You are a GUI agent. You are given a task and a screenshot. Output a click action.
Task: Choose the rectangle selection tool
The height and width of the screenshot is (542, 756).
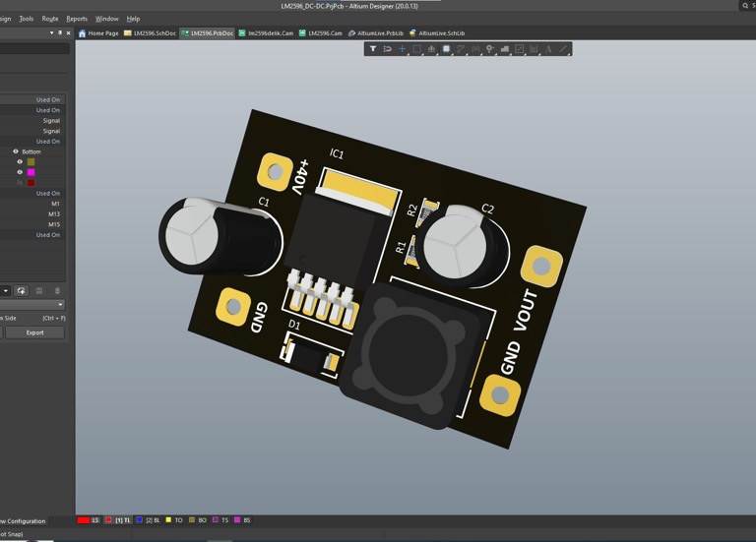pos(417,48)
